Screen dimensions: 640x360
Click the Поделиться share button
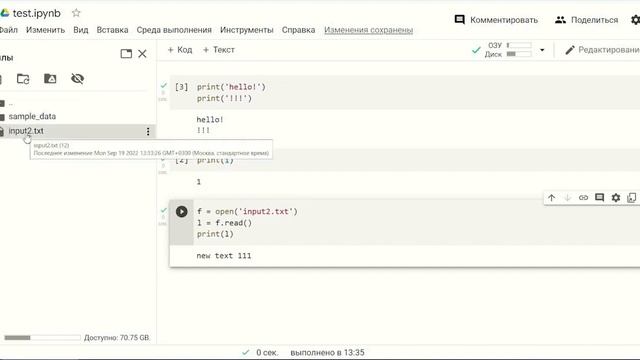[587, 20]
